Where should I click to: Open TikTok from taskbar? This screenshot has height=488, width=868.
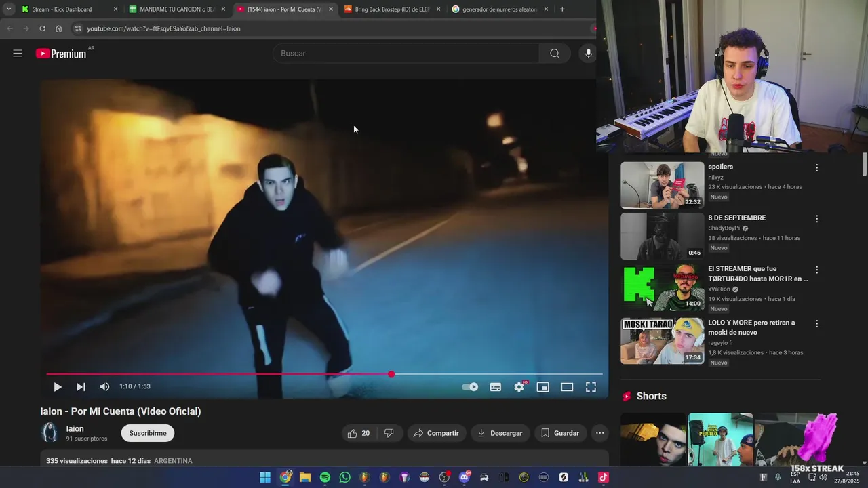[x=603, y=477]
